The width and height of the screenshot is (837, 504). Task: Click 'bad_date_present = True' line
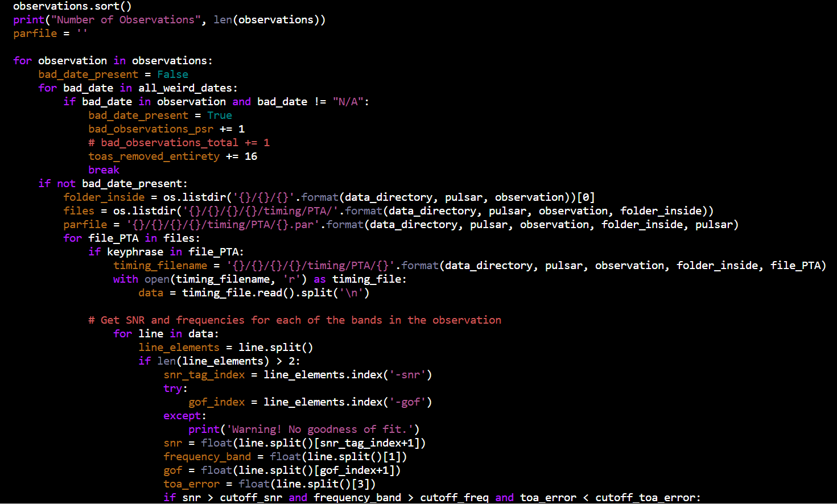(x=160, y=115)
